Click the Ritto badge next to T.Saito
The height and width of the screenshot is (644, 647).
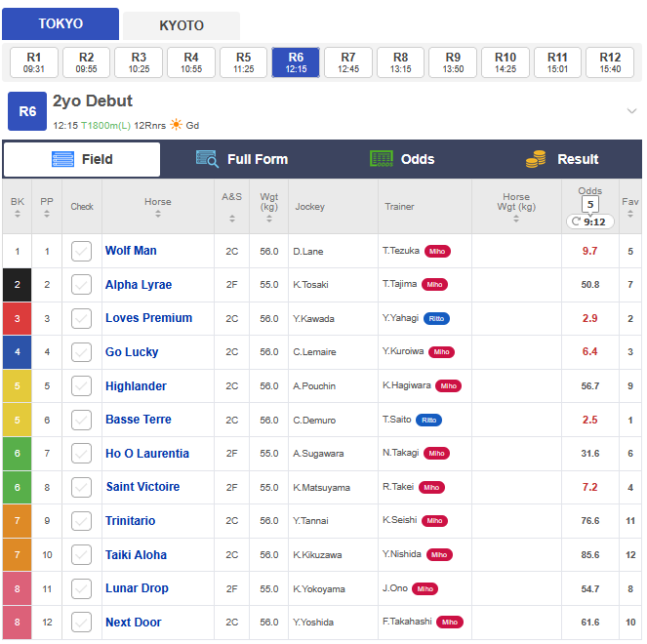(x=428, y=420)
